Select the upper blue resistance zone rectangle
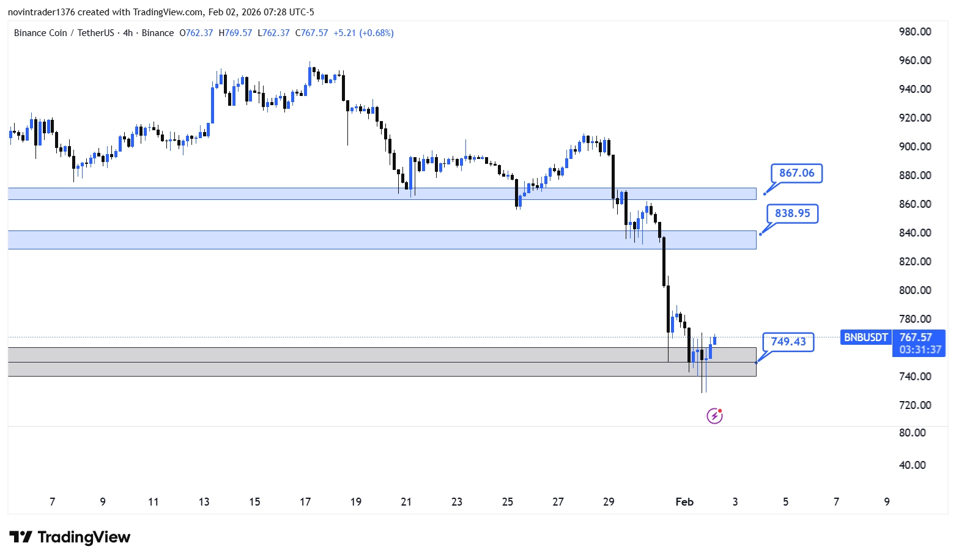Screen dimensions: 956x560 coord(382,194)
